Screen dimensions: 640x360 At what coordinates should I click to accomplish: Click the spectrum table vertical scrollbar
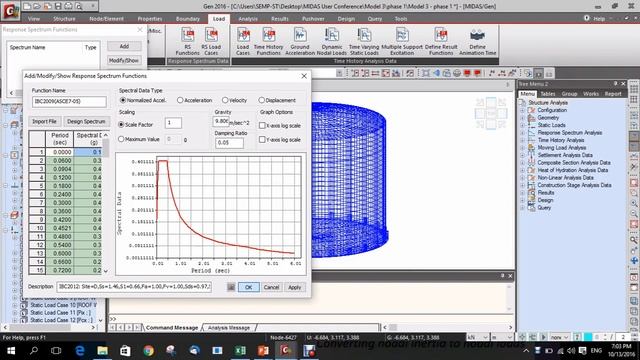[106, 203]
